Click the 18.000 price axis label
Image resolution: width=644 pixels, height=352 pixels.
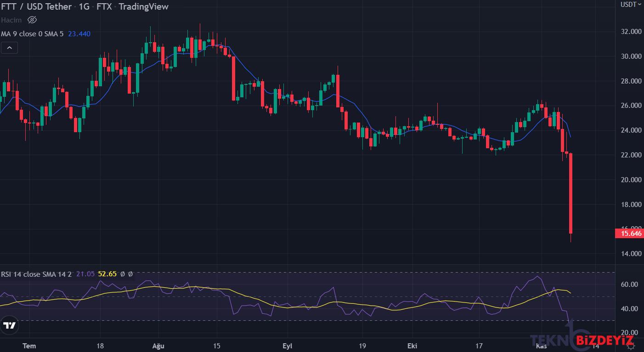[631, 205]
